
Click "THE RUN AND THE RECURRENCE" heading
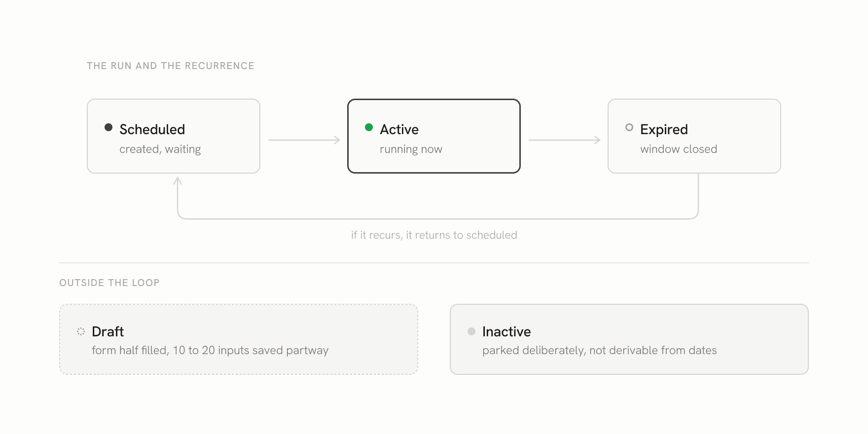[x=171, y=66]
